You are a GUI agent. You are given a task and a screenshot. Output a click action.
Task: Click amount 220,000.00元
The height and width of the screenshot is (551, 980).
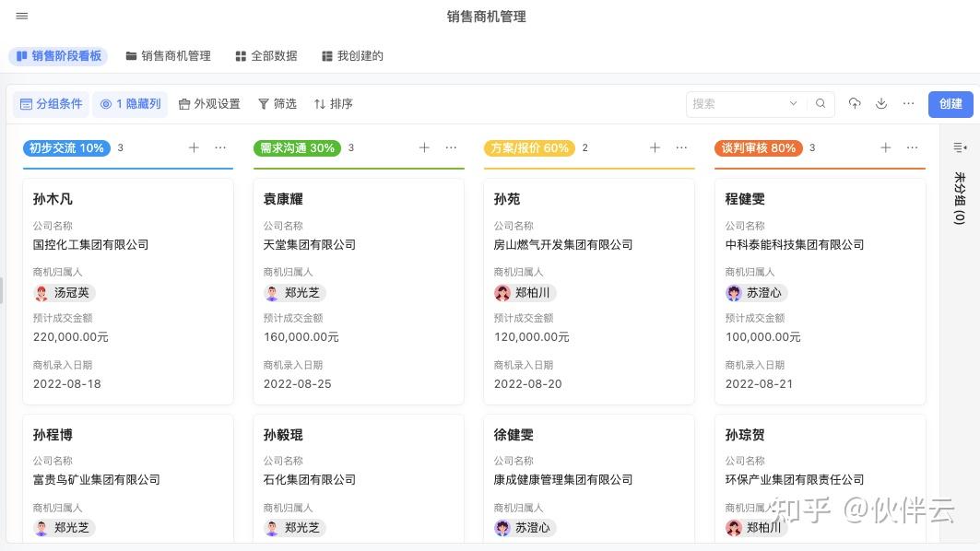71,336
